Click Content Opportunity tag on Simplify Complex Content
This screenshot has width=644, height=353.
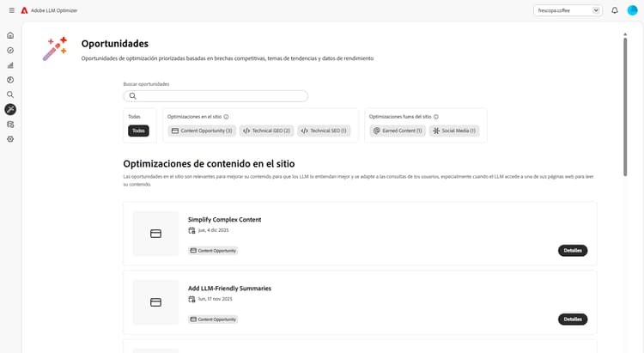(213, 250)
